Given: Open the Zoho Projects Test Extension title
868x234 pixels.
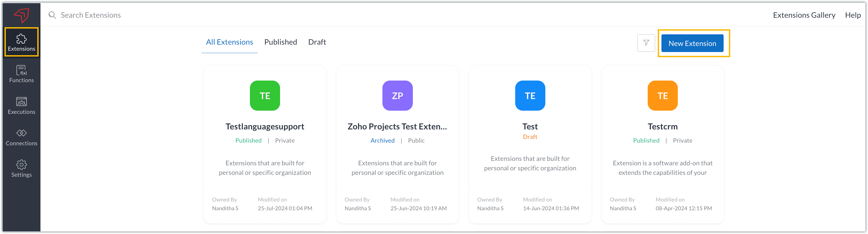Looking at the screenshot, I should pos(397,127).
